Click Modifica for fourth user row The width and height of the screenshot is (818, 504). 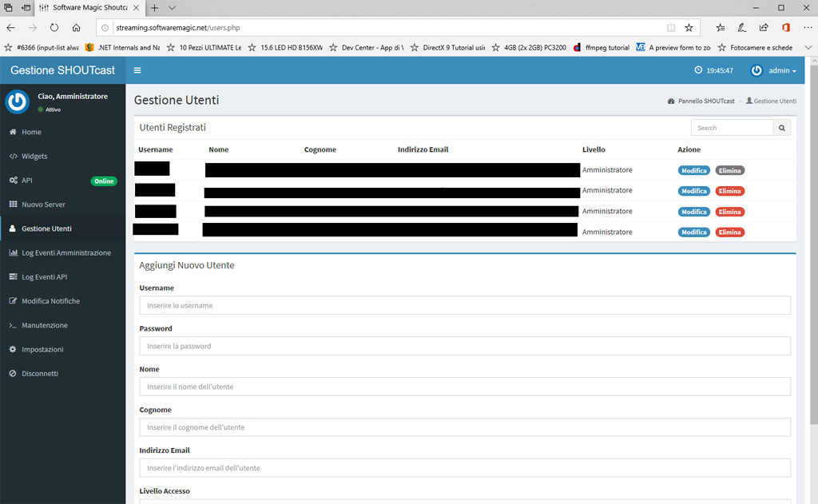(x=694, y=232)
